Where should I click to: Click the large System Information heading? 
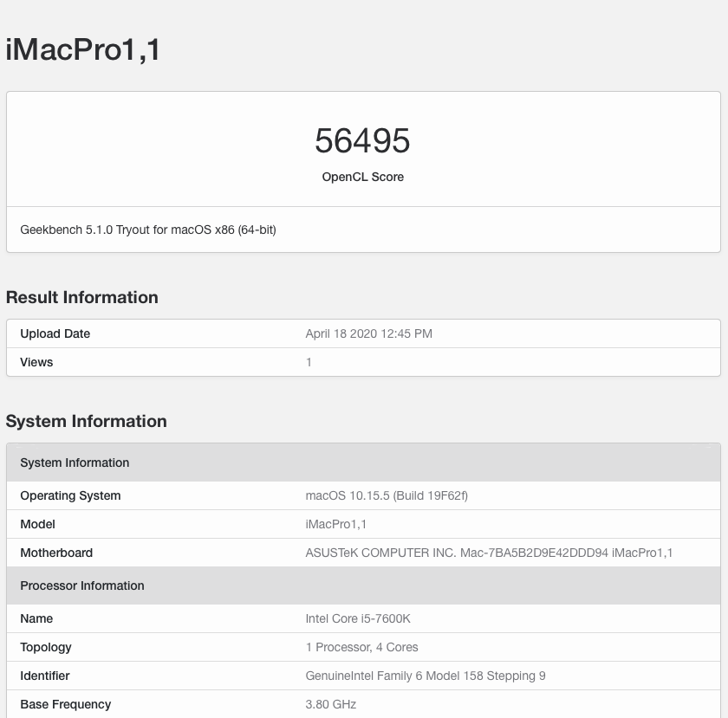[x=87, y=421]
